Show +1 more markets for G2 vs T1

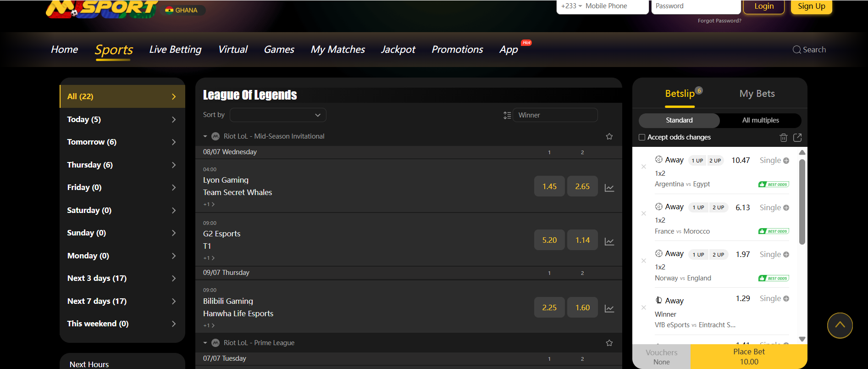tap(209, 258)
